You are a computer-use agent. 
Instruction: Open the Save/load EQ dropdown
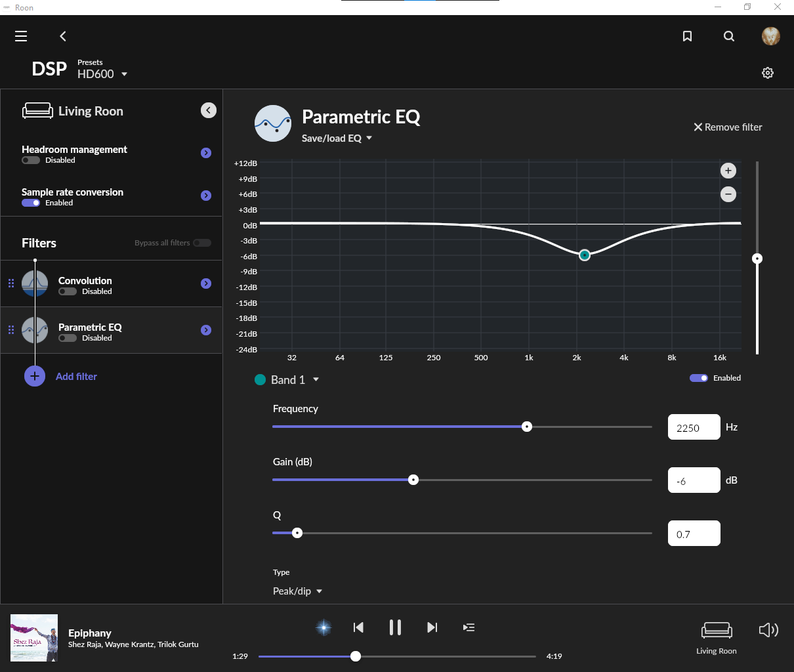337,138
